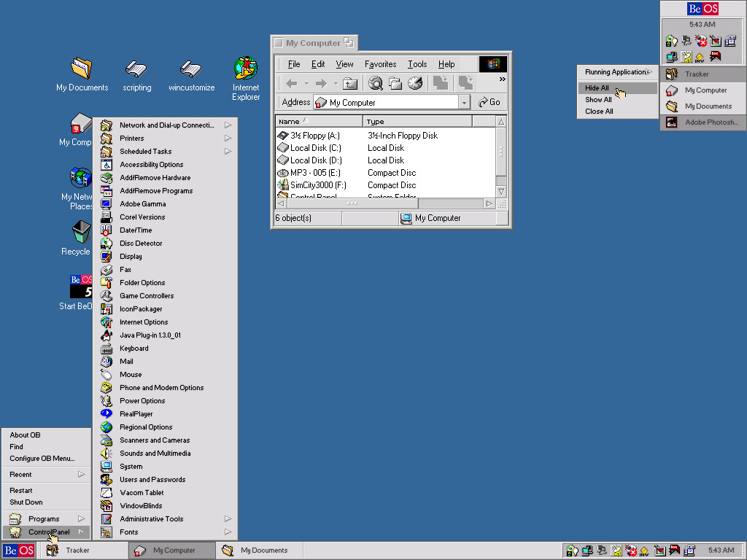Open the Help menu in My Computer
The width and height of the screenshot is (747, 560).
tap(446, 64)
